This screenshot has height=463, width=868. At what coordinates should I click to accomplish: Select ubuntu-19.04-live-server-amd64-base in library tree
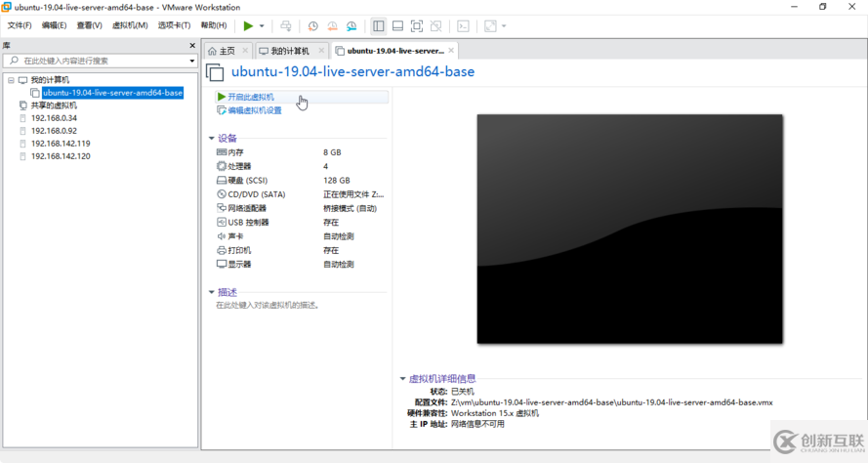112,93
